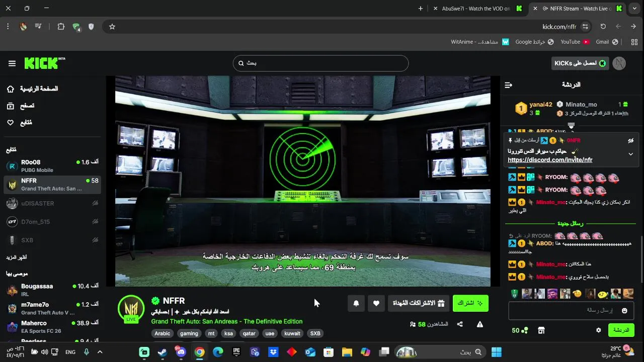Open the Get KICKs button
This screenshot has width=644, height=362.
point(580,63)
